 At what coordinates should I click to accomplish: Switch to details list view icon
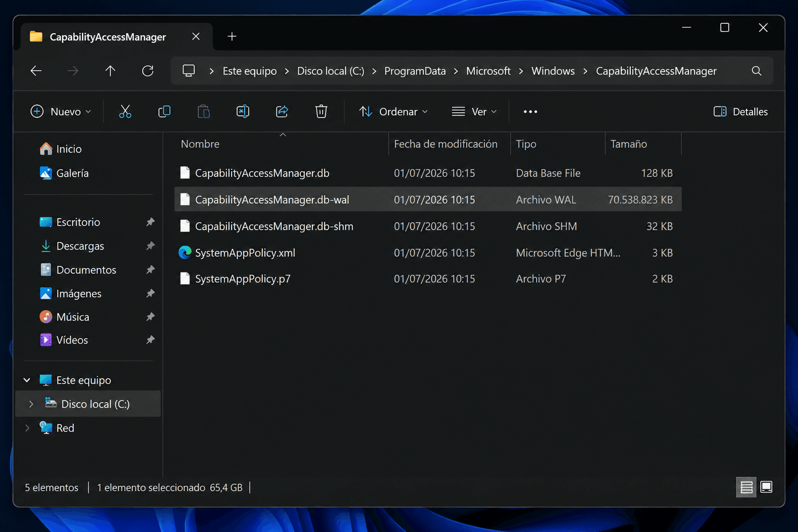747,487
